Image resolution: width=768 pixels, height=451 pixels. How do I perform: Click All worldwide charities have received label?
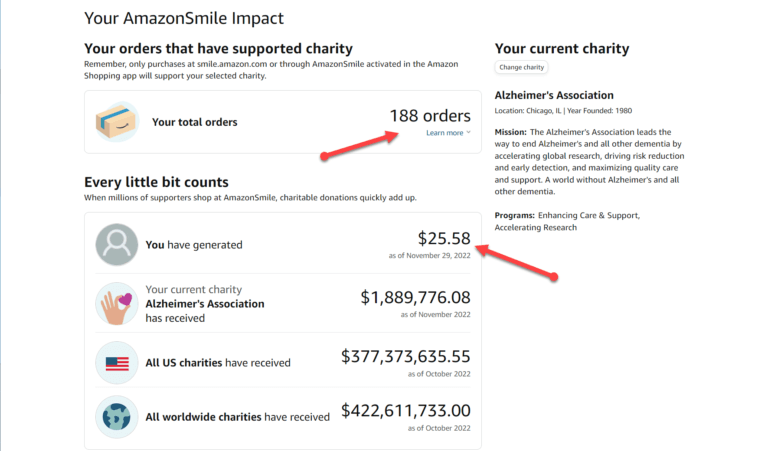coord(238,417)
